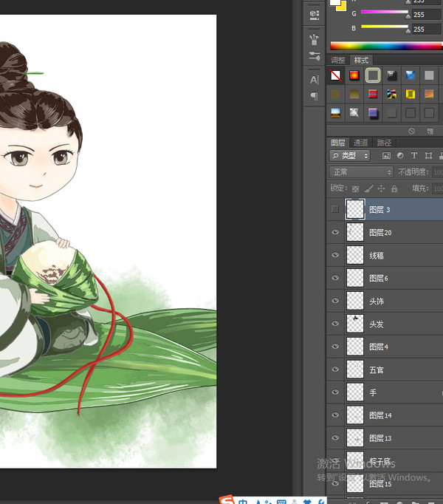Apply the dark chrome button style
443x504 pixels.
pyautogui.click(x=391, y=75)
